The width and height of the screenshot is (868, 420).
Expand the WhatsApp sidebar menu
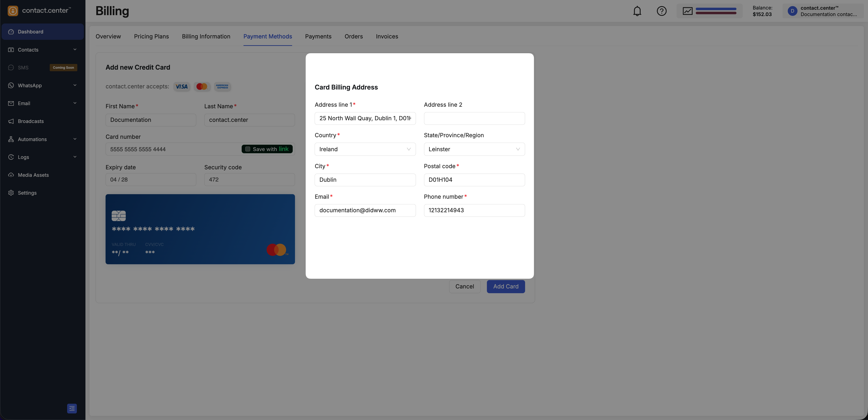(x=75, y=85)
